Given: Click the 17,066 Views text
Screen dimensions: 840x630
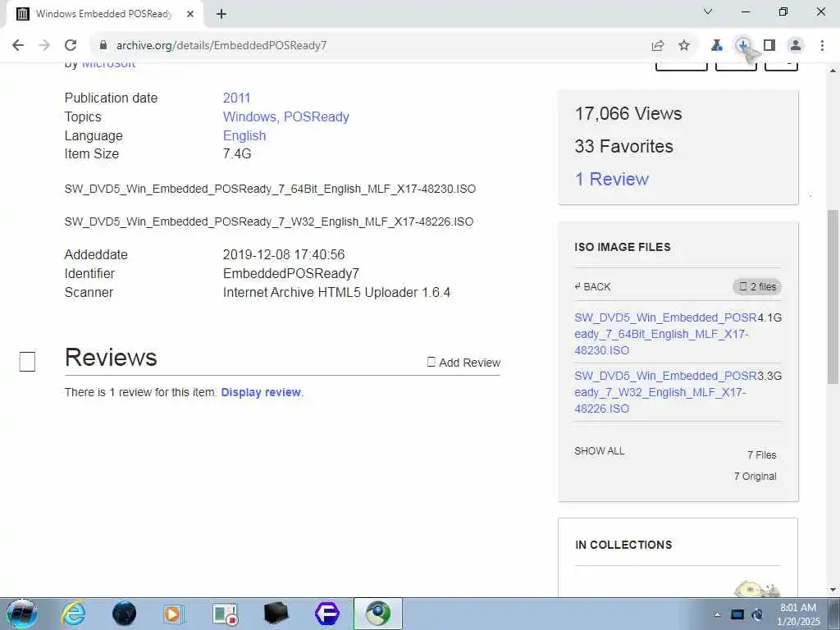Looking at the screenshot, I should point(628,113).
